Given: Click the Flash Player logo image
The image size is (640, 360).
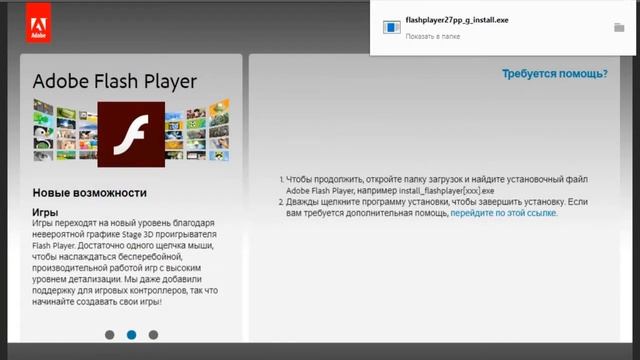Looking at the screenshot, I should coord(131,134).
